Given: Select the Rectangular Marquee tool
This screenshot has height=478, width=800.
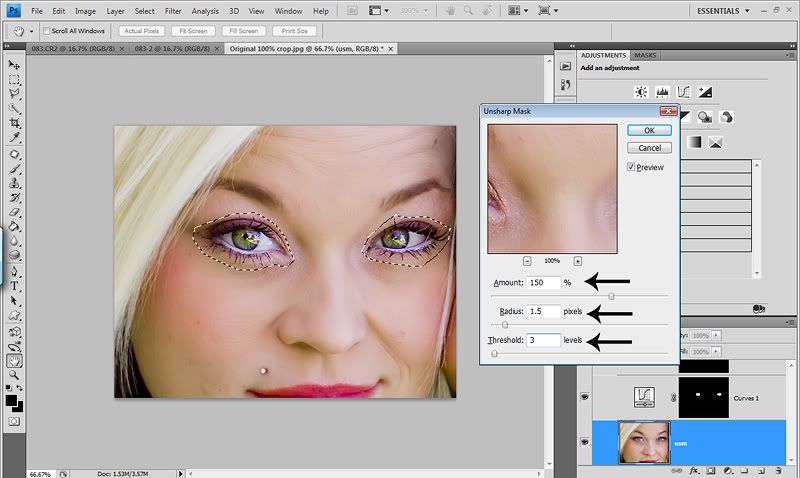Looking at the screenshot, I should tap(15, 79).
